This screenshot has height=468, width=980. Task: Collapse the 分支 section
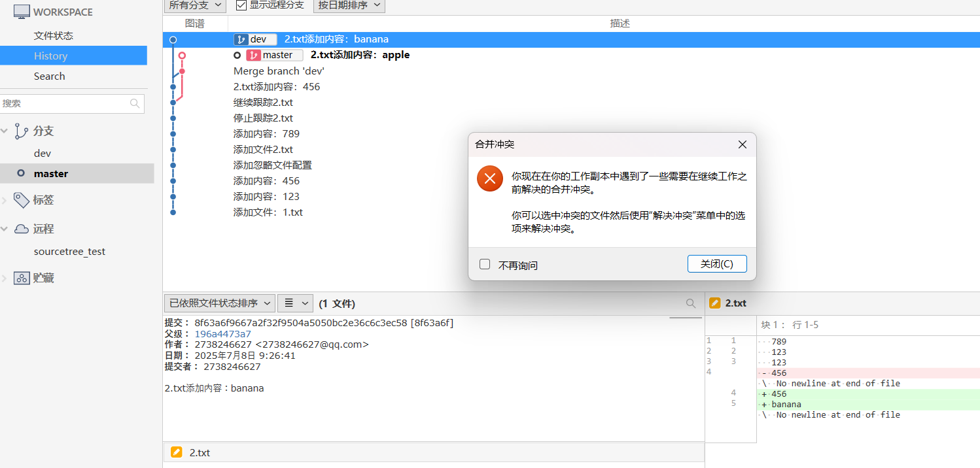coord(5,131)
